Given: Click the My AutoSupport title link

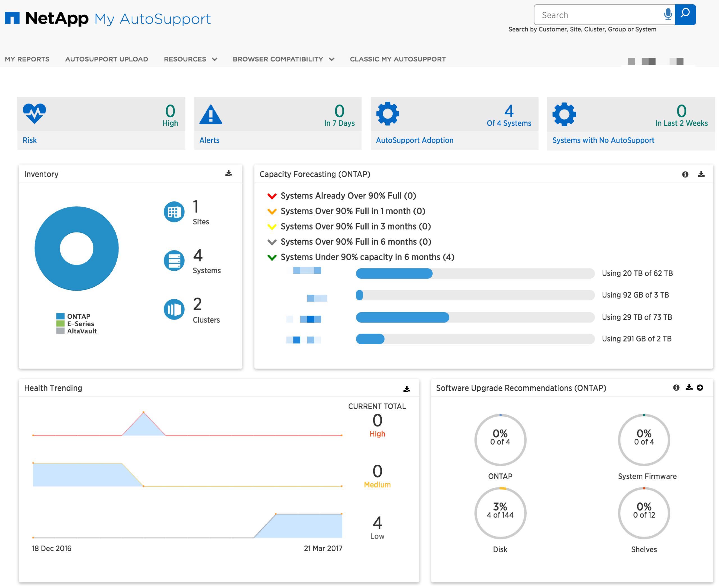Looking at the screenshot, I should [x=153, y=19].
